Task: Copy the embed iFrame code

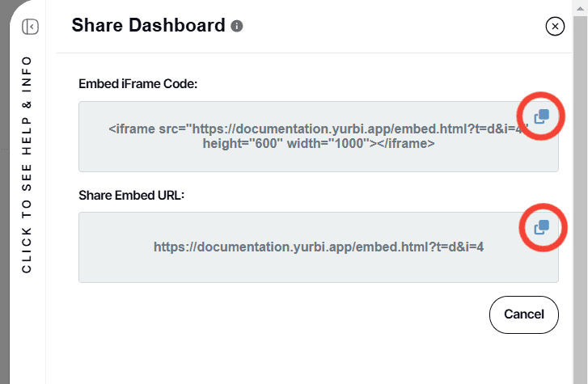Action: pos(541,118)
